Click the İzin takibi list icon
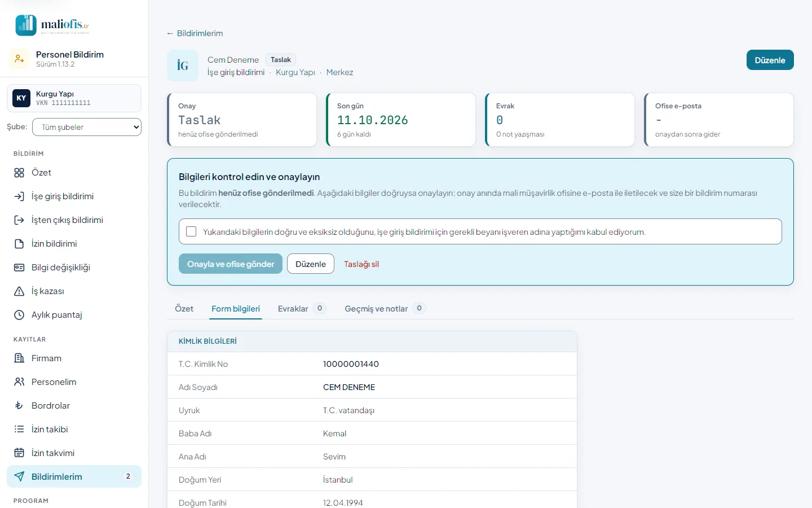Viewport: 812px width, 508px height. coord(19,430)
